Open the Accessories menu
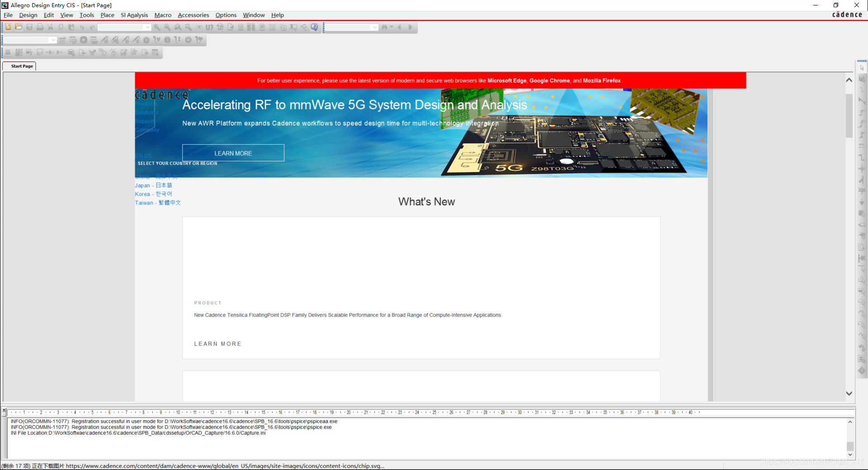This screenshot has width=868, height=470. tap(193, 15)
